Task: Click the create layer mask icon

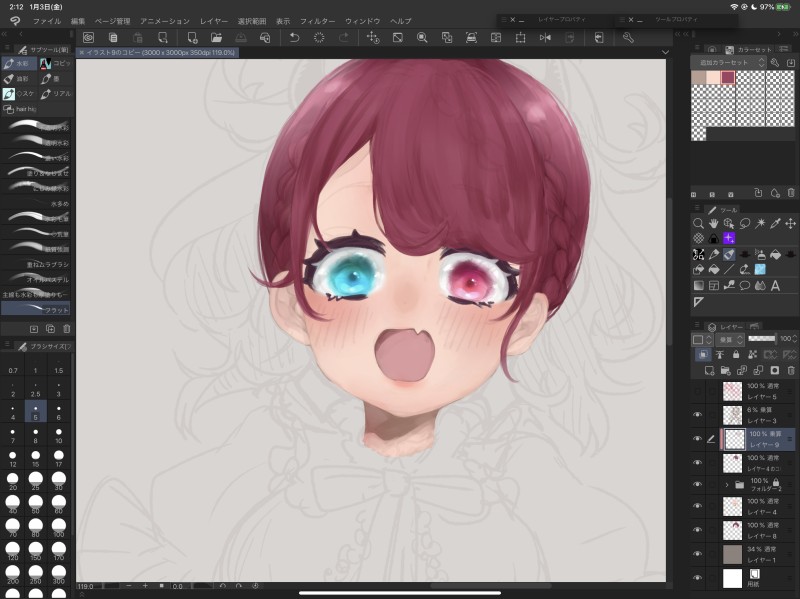Action: click(774, 370)
